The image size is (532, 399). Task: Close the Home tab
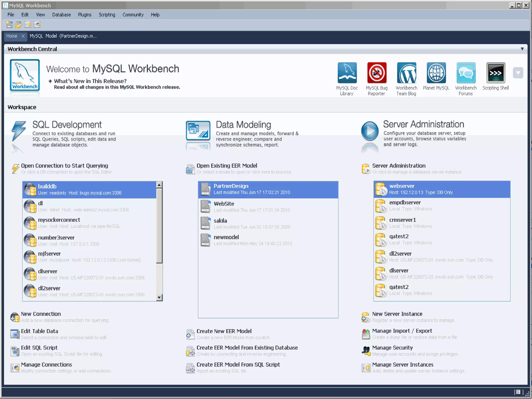tap(23, 36)
